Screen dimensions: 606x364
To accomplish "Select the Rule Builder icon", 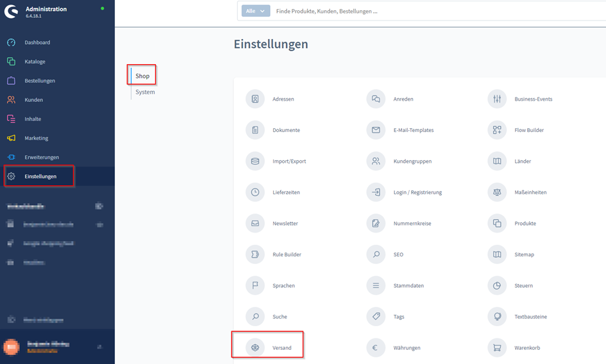I will pos(255,254).
